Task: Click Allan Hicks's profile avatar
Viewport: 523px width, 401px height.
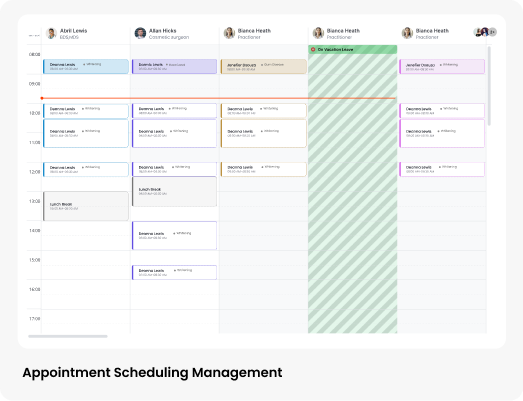Action: click(140, 33)
